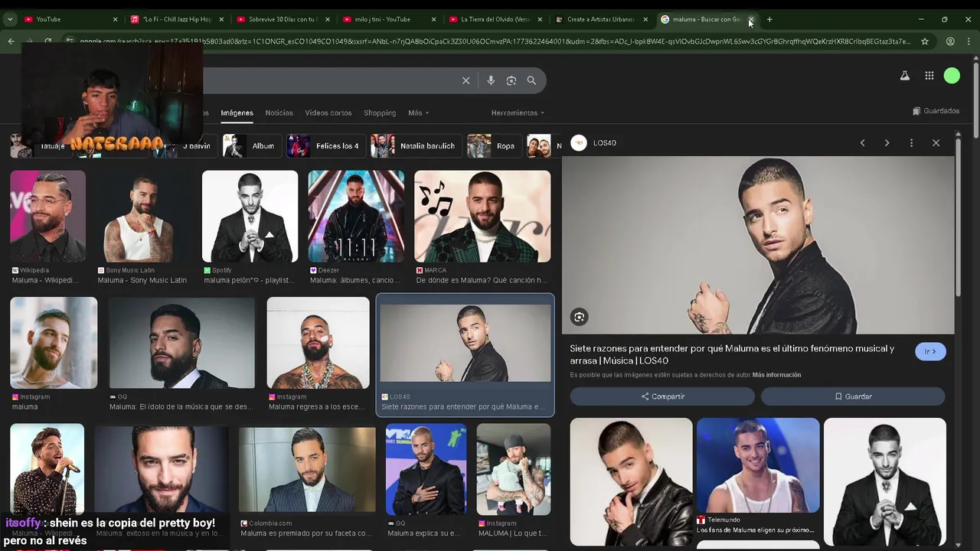This screenshot has height=551, width=980.
Task: Select the Felices los 4 chip
Action: (325, 145)
